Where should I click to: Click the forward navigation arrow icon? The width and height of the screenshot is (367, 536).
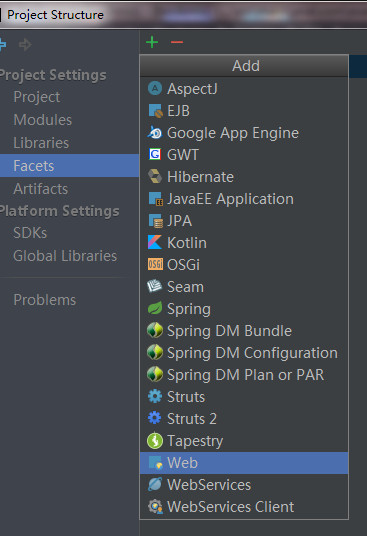pos(25,44)
